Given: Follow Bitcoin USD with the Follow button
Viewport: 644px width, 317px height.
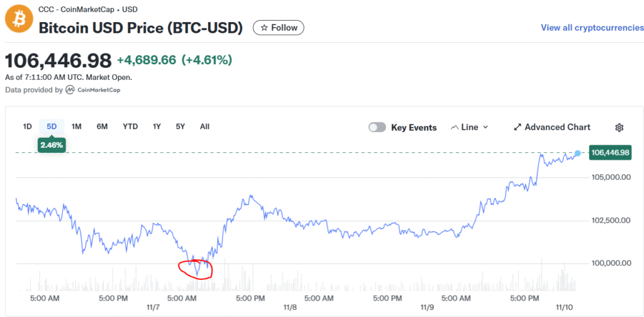Looking at the screenshot, I should pos(279,28).
